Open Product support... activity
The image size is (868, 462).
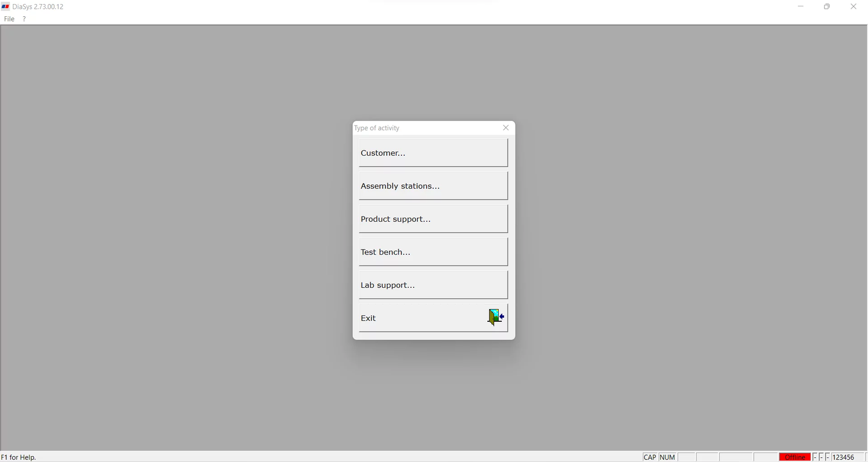click(433, 219)
